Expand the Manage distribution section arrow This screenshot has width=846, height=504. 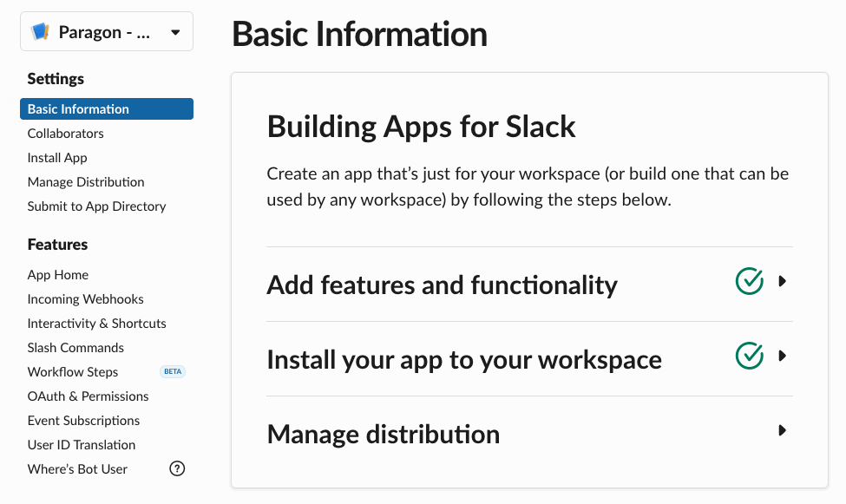click(782, 430)
